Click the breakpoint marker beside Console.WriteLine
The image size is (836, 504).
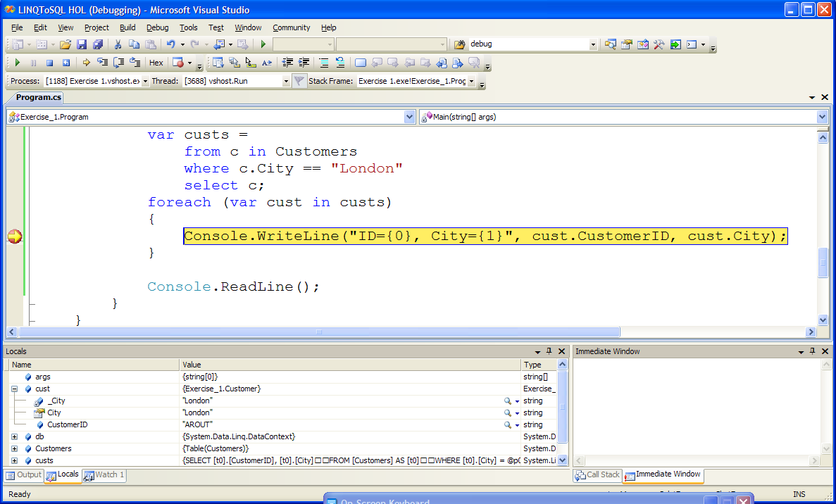coord(15,237)
